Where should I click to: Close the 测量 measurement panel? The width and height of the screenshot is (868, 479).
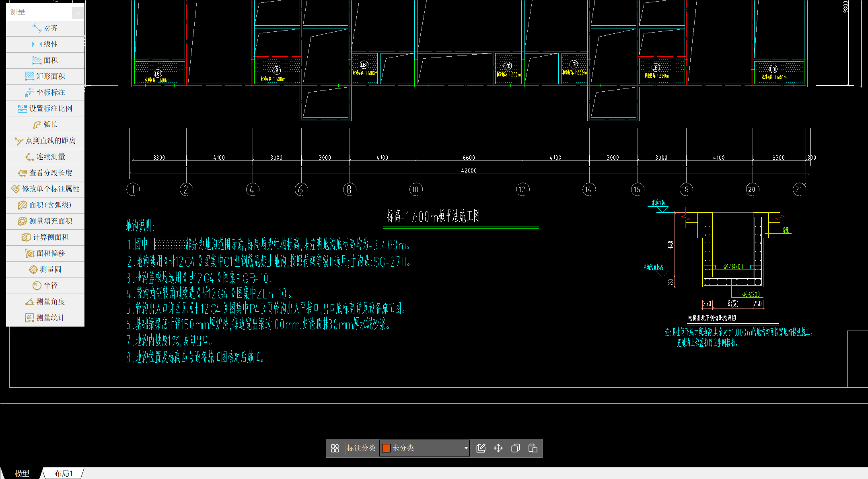pos(78,13)
